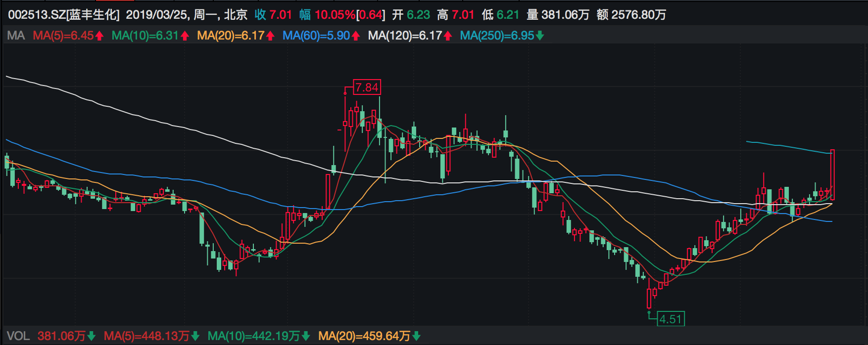This screenshot has width=868, height=345.
Task: Click the green down arrow beside MA(250)=6.95
Action: pyautogui.click(x=540, y=36)
